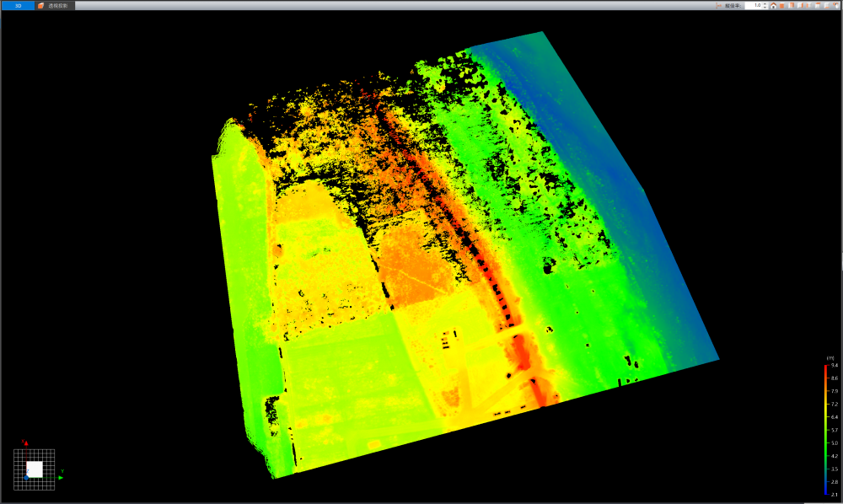This screenshot has height=504, width=843.
Task: Click the blue Z axis marker of gizmo
Action: click(26, 477)
